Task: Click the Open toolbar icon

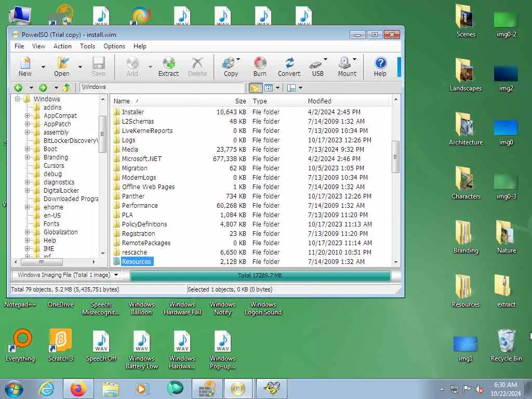Action: pos(62,67)
